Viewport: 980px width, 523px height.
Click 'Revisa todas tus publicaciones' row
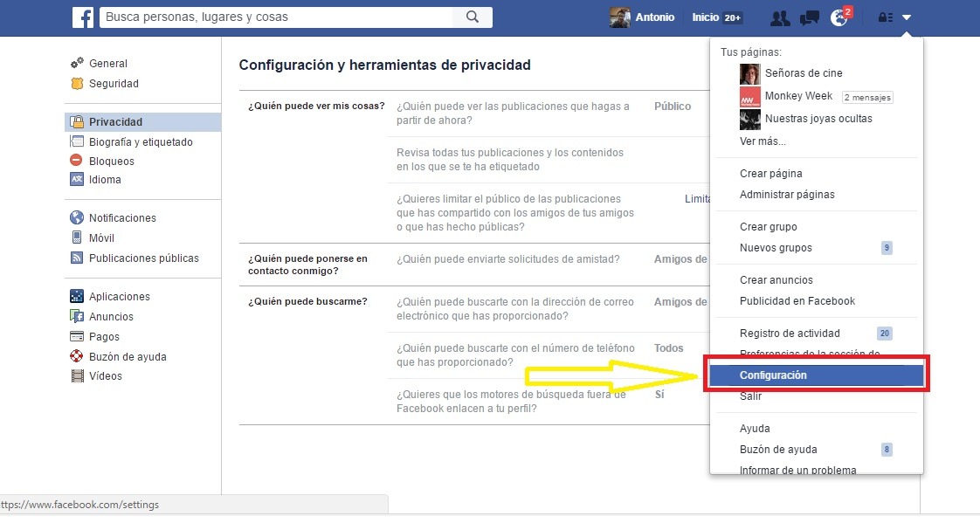click(x=549, y=159)
